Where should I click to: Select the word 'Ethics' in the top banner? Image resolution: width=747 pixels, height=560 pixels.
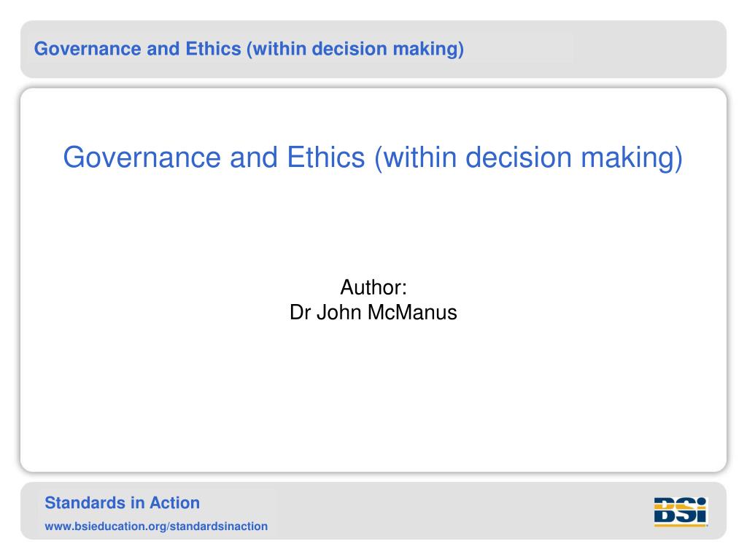point(214,49)
